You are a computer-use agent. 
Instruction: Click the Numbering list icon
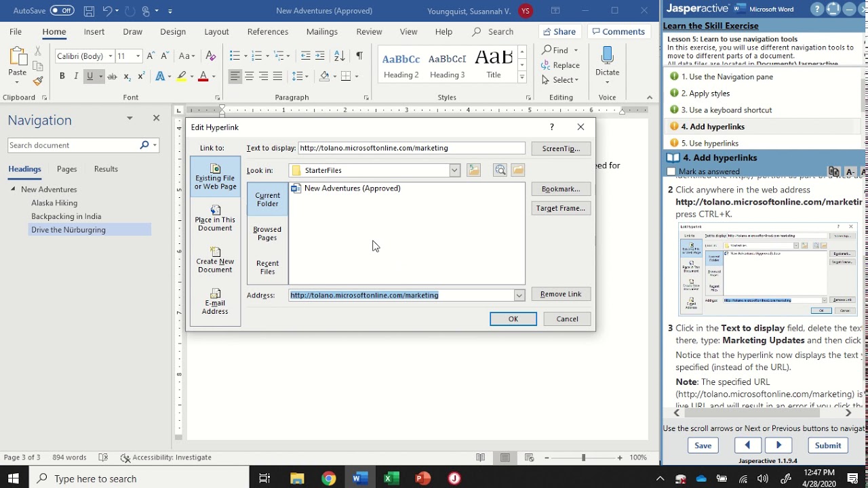point(256,56)
